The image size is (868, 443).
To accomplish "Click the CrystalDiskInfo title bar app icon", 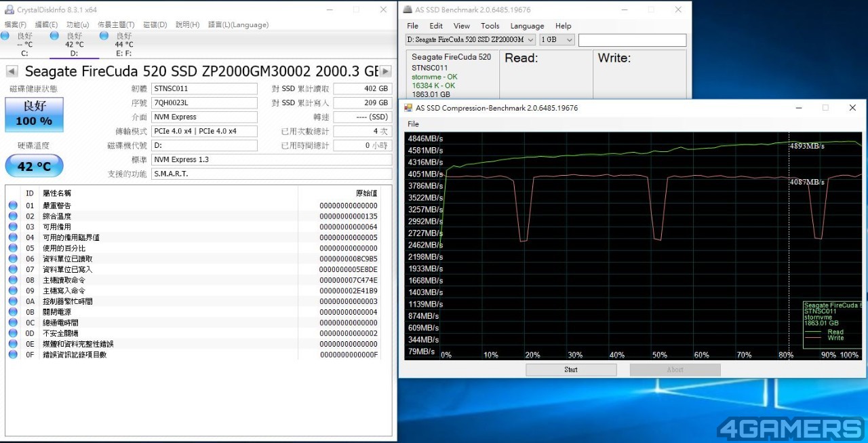I will [7, 9].
